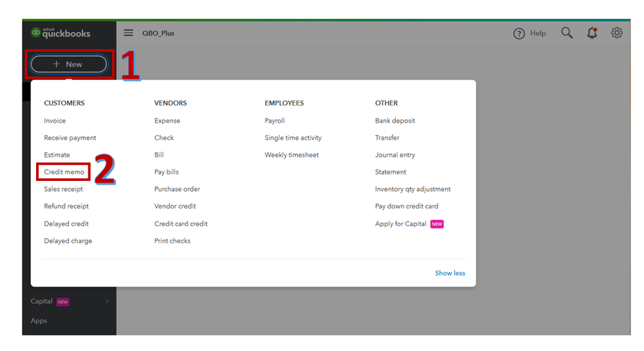The image size is (644, 351).
Task: Choose Delayed credit
Action: pos(66,223)
